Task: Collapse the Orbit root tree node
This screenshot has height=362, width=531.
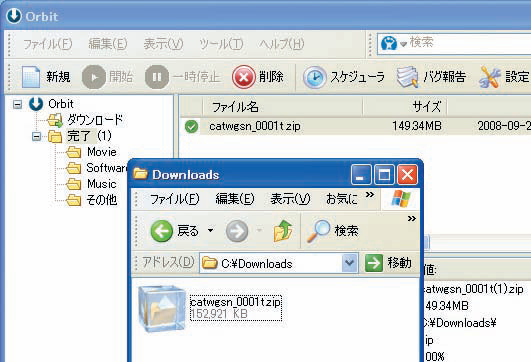Action: (17, 104)
